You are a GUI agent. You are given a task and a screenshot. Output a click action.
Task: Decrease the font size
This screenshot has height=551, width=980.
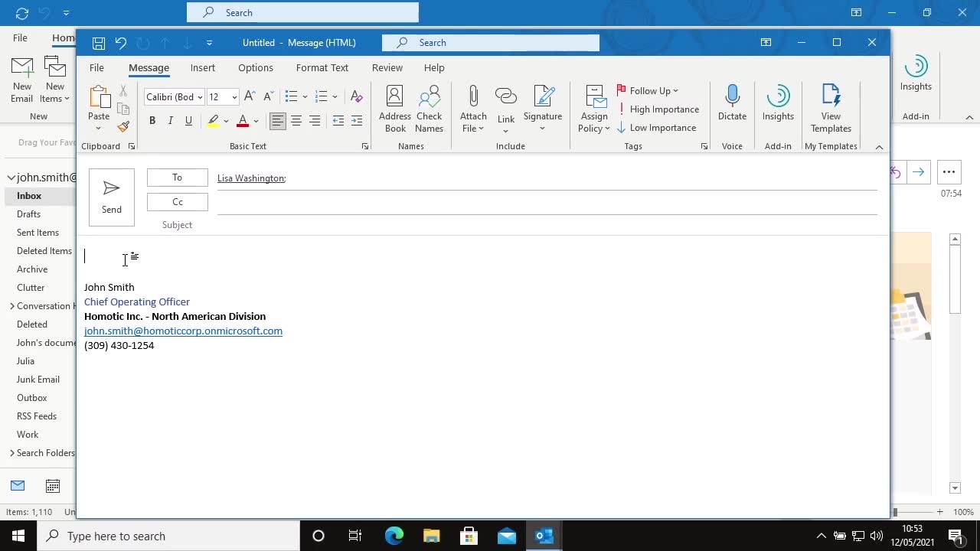[268, 96]
